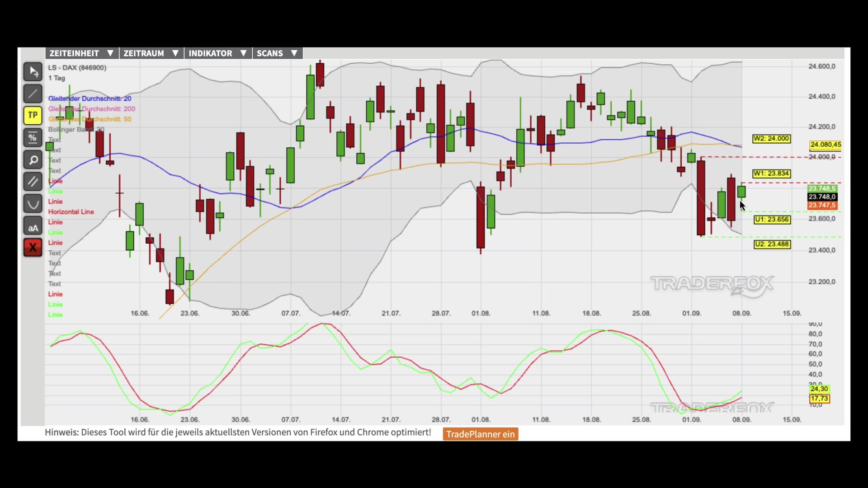Click the LS - DAX (846900) chart title
The width and height of the screenshot is (868, 488).
pos(77,68)
